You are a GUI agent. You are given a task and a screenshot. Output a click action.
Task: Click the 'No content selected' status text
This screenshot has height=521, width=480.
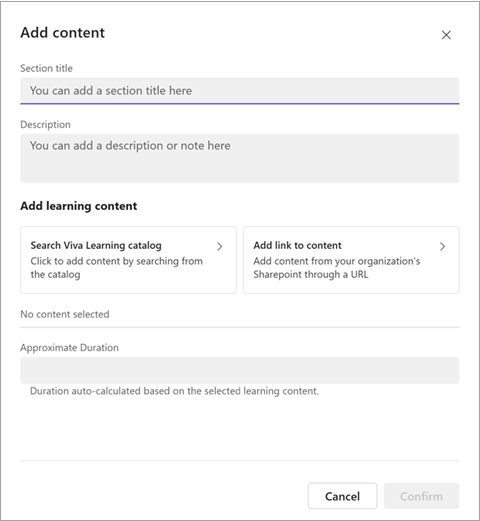(65, 314)
